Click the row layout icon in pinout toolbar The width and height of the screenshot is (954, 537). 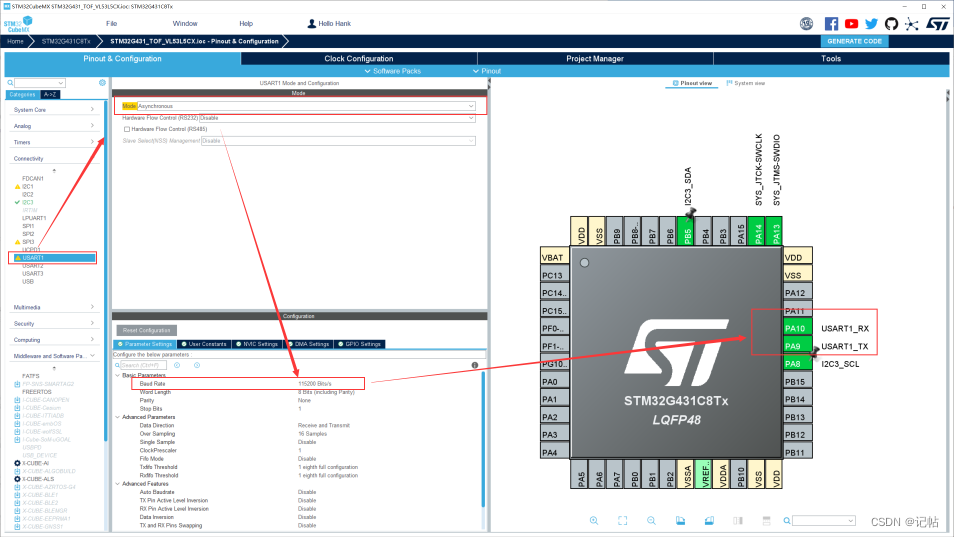coord(767,521)
